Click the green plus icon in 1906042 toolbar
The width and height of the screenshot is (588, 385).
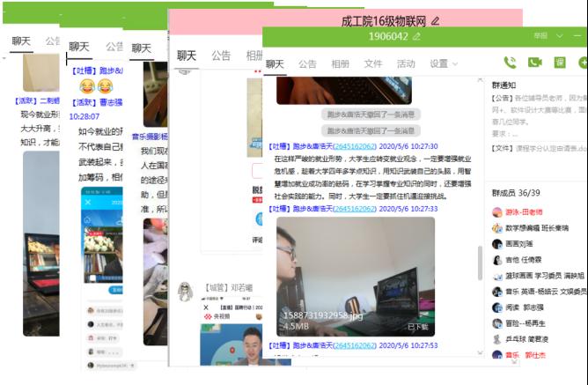(583, 63)
